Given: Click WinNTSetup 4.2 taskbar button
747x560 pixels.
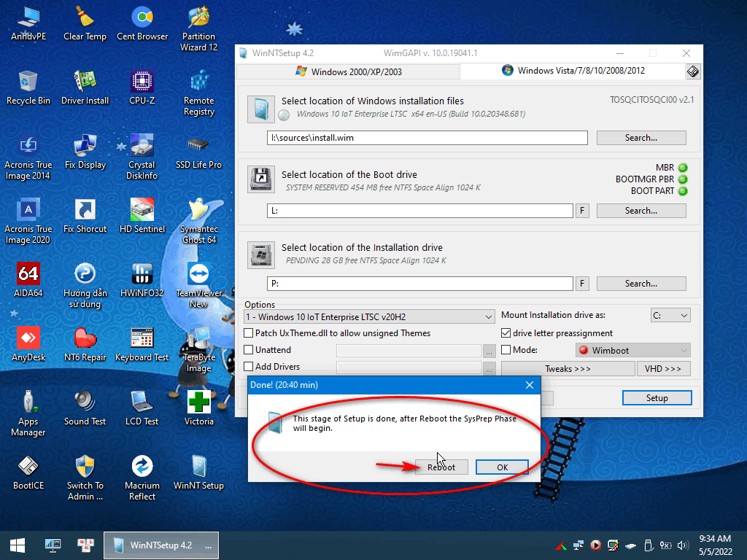Looking at the screenshot, I should pyautogui.click(x=161, y=545).
